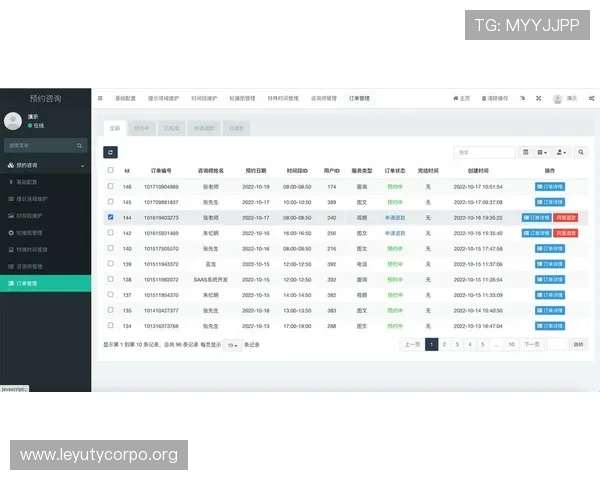Click the hamburger menu toggle icon
Viewport: 600px width, 480px height.
click(x=100, y=98)
